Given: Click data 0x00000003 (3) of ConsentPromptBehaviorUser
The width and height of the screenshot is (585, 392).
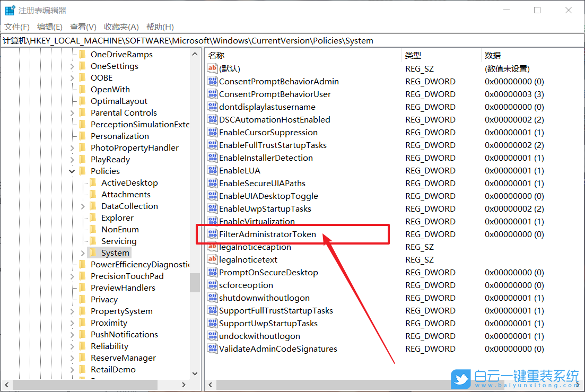Looking at the screenshot, I should [x=514, y=94].
